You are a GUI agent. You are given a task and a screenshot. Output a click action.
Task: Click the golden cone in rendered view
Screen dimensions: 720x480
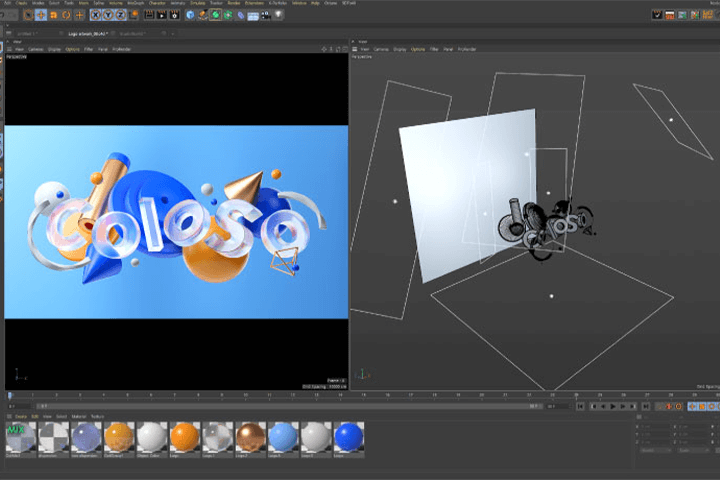click(244, 186)
